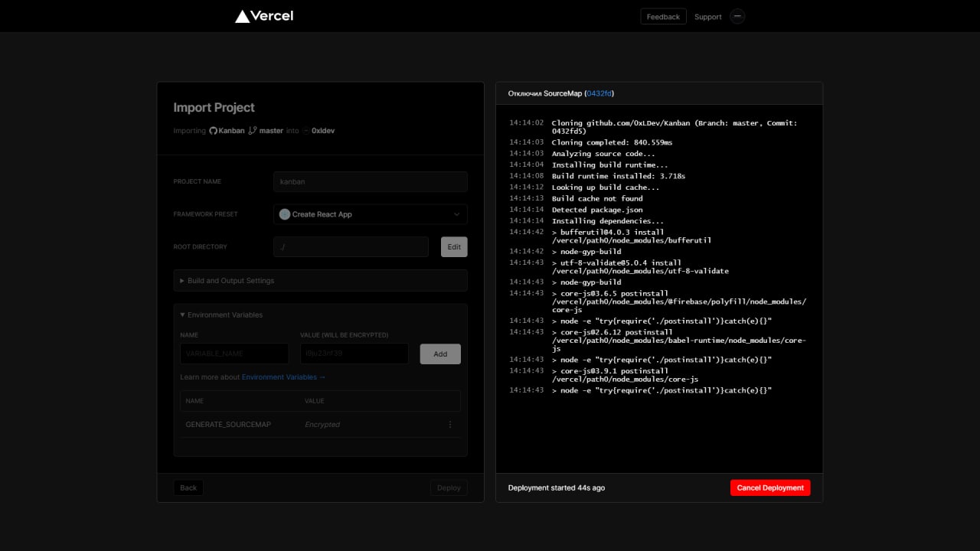Screen dimensions: 980x551
Task: Collapse the Environment Variables section
Action: point(221,315)
